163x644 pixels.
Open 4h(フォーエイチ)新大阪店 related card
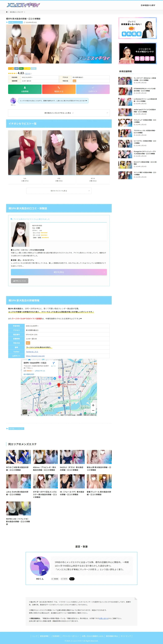[72, 485]
